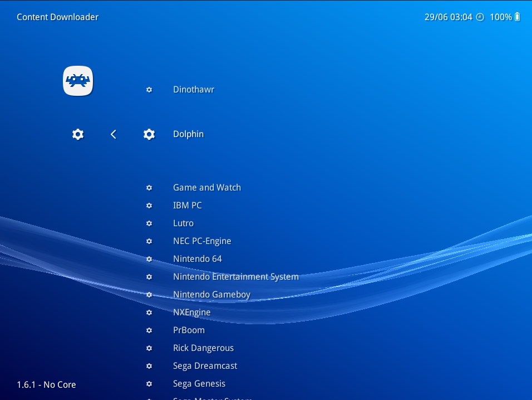
Task: Click the gear icon beside NEC PC-Engine
Action: click(x=149, y=241)
